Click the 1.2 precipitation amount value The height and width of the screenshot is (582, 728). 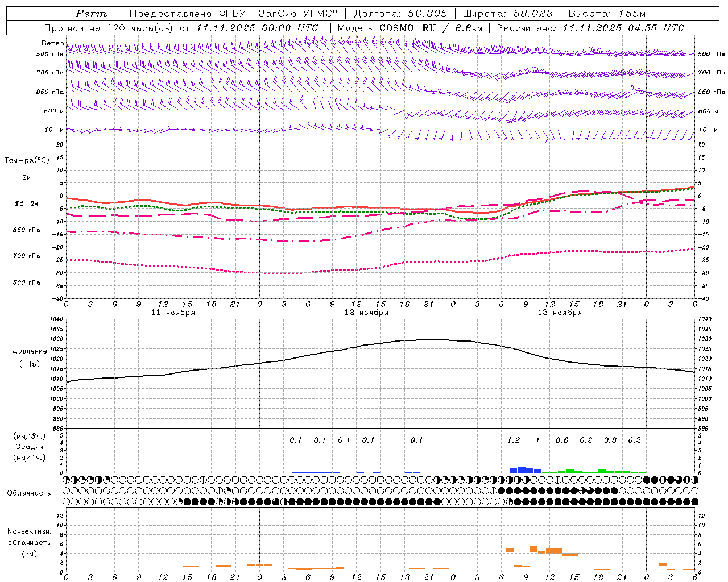coord(514,440)
